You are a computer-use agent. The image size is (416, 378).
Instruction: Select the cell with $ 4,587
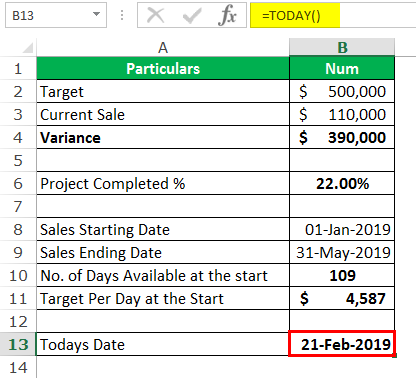coord(342,298)
